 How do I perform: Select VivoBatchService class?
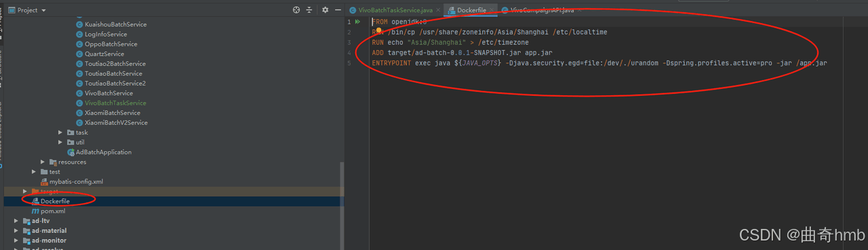click(108, 93)
